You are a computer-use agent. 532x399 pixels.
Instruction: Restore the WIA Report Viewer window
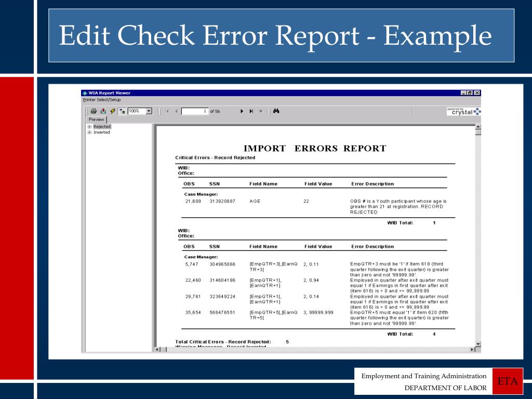(470, 93)
